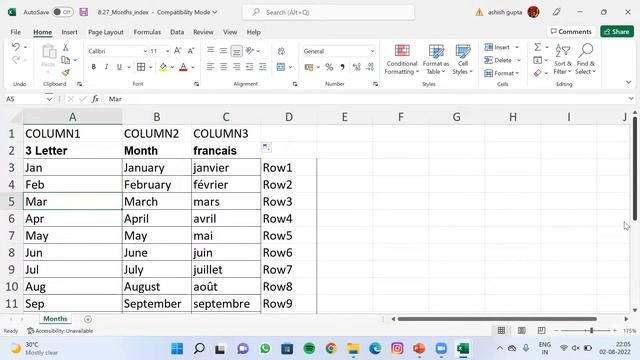The width and height of the screenshot is (640, 360).
Task: Click the AutoSum sigma icon
Action: [x=538, y=47]
